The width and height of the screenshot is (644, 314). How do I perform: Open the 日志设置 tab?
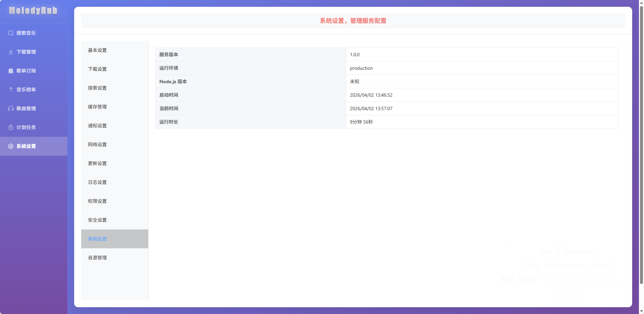point(115,182)
